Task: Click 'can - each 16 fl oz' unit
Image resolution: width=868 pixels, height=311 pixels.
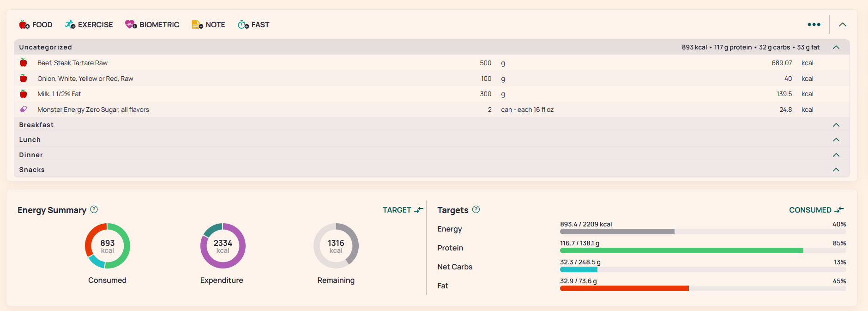Action: (527, 110)
